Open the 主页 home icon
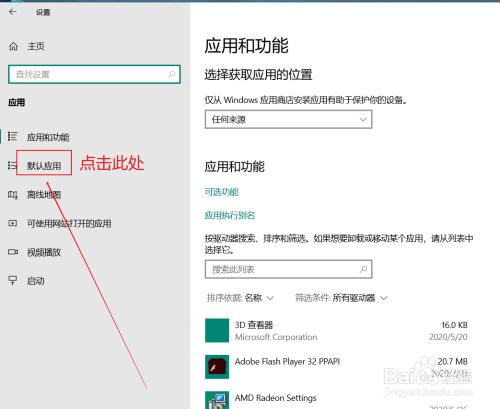Viewport: 500px width, 409px height. (x=13, y=46)
